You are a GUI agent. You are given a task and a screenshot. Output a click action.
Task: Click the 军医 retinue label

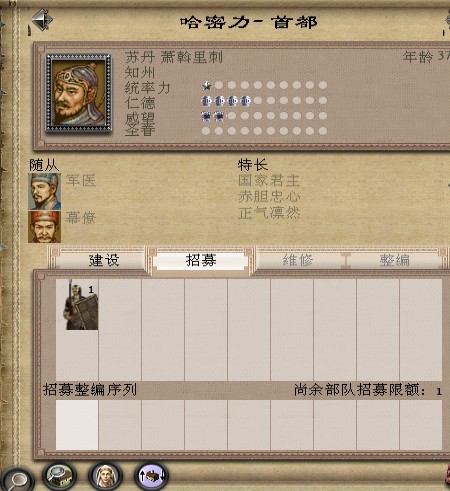click(81, 180)
